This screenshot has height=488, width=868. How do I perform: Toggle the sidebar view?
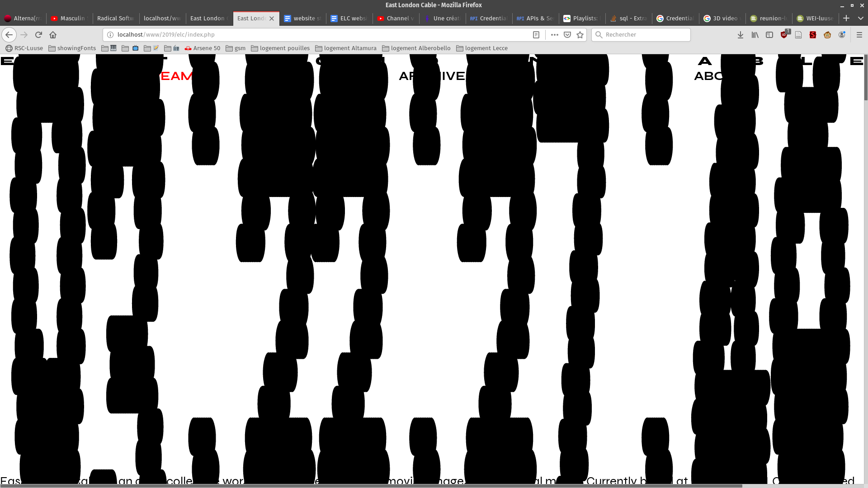(x=769, y=35)
